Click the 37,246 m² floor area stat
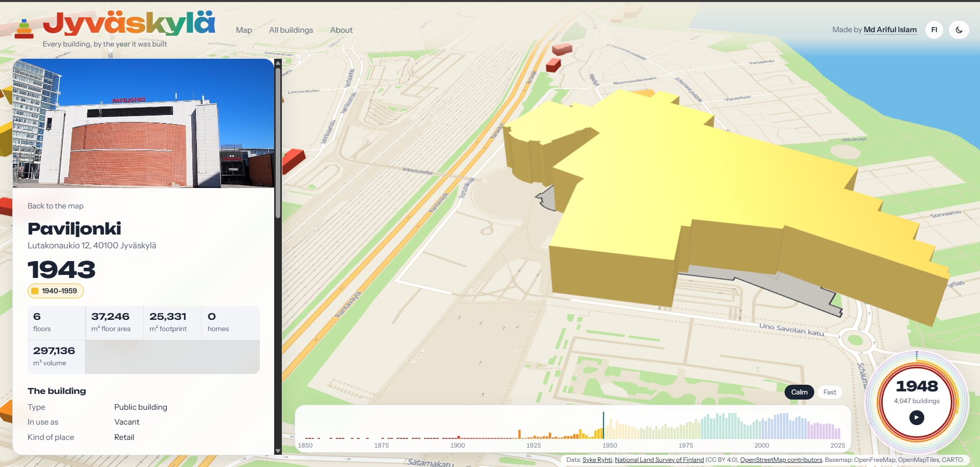This screenshot has height=467, width=980. [x=114, y=323]
